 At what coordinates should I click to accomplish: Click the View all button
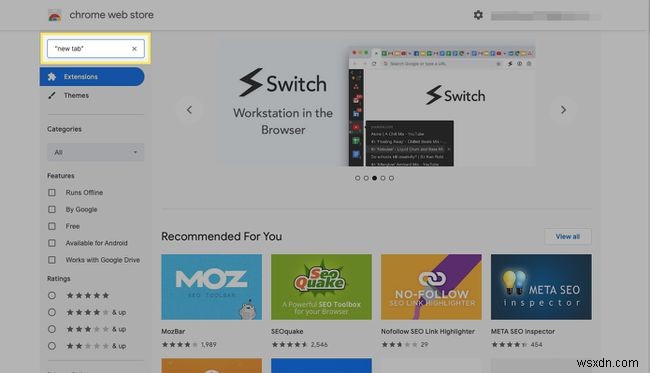(x=568, y=237)
